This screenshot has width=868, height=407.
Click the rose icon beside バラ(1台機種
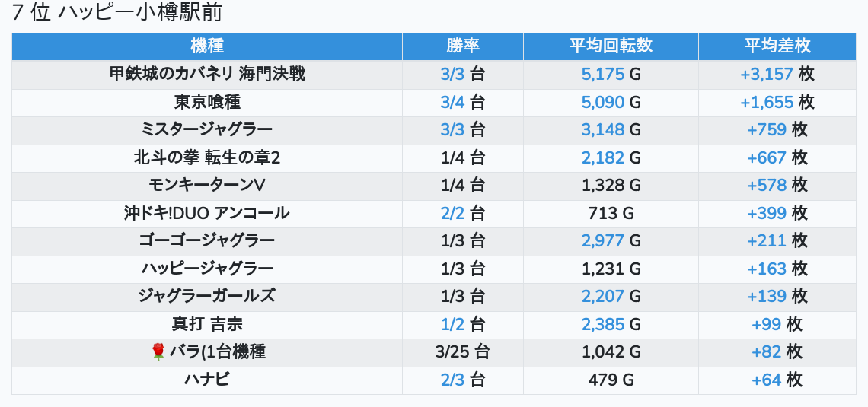tap(158, 351)
